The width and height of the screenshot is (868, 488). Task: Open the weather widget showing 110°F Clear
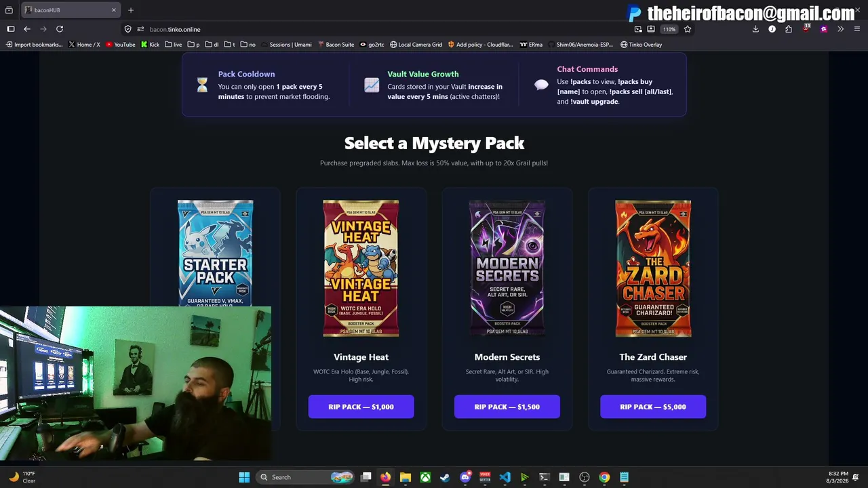(x=22, y=477)
